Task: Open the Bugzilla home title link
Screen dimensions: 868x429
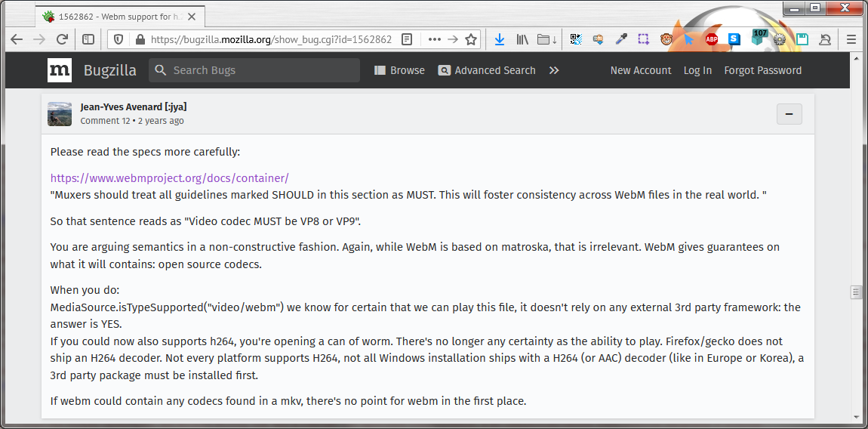Action: click(x=109, y=70)
